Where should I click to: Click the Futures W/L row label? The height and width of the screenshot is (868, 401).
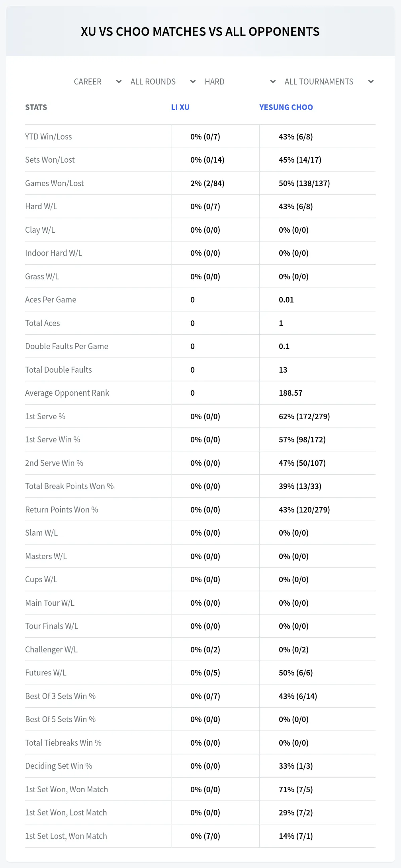[x=46, y=673]
